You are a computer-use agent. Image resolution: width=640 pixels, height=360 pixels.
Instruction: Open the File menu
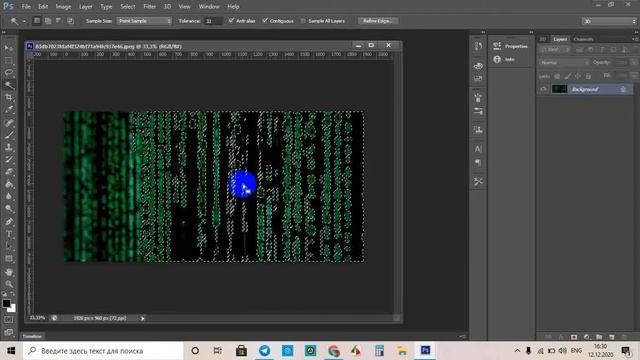pyautogui.click(x=26, y=7)
